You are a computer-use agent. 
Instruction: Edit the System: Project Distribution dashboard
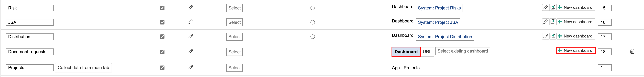coord(545,36)
